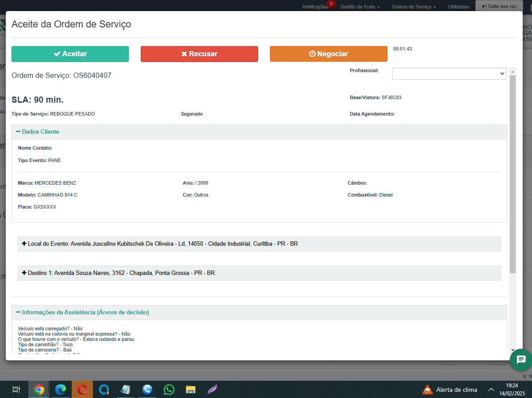Image resolution: width=532 pixels, height=398 pixels.
Task: Click the Alerta de clima weather icon
Action: pos(428,390)
